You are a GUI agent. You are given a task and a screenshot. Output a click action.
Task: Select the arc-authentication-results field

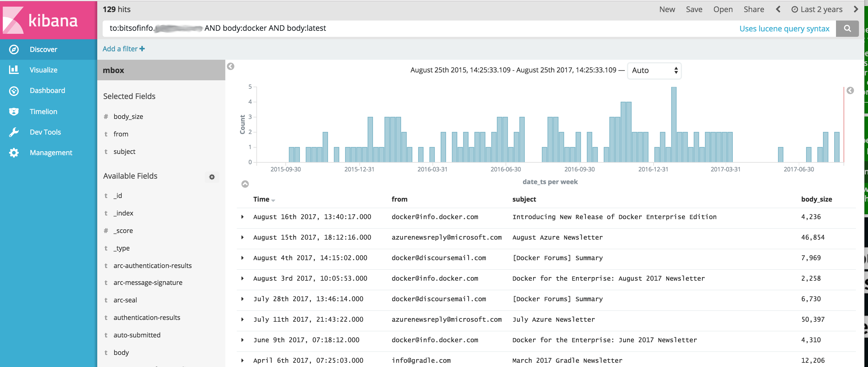click(x=153, y=266)
